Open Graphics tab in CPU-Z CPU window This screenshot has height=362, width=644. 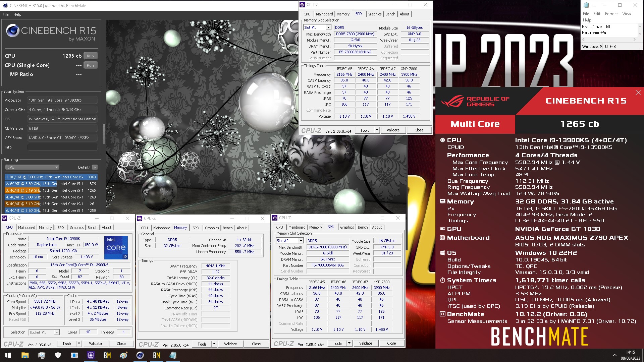pyautogui.click(x=77, y=228)
